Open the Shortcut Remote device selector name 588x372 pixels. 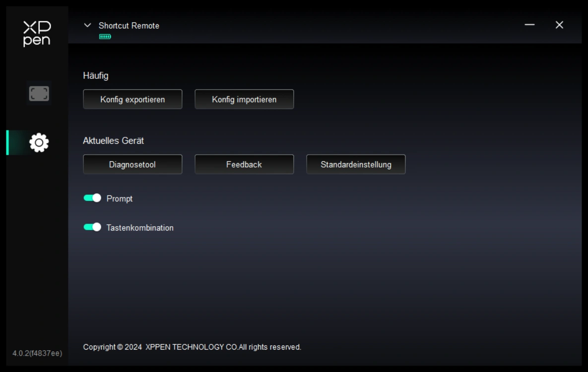pyautogui.click(x=129, y=26)
